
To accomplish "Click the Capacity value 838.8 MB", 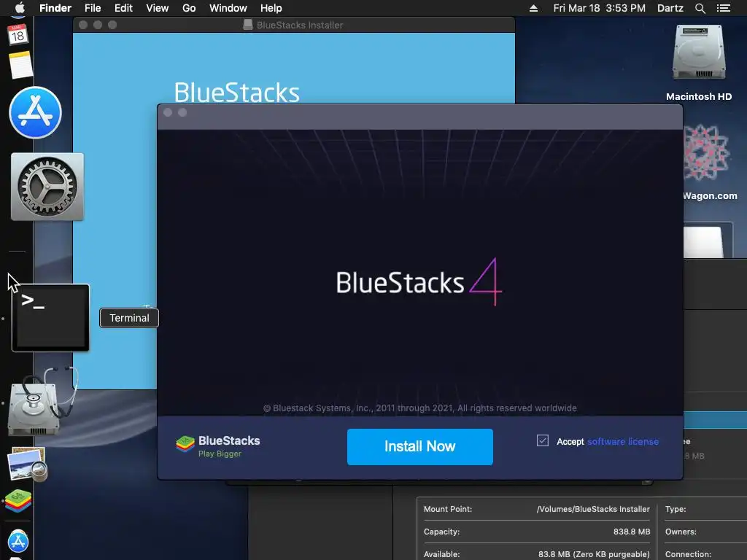I will [632, 532].
